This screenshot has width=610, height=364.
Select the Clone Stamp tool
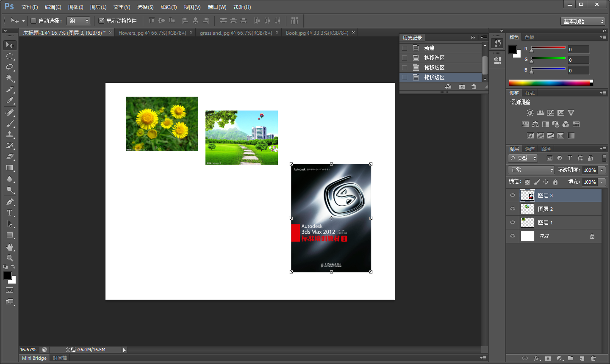[x=10, y=135]
